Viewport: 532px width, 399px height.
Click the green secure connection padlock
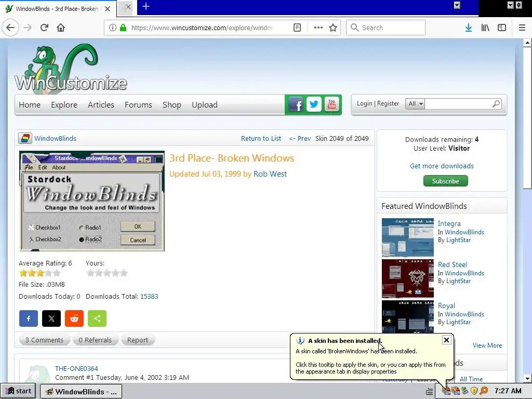tap(123, 28)
